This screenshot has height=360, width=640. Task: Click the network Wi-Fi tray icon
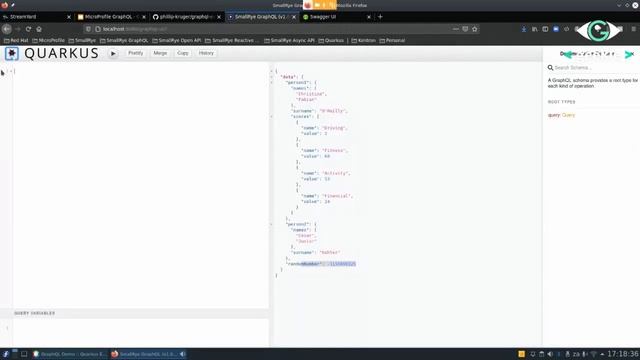[x=594, y=354]
